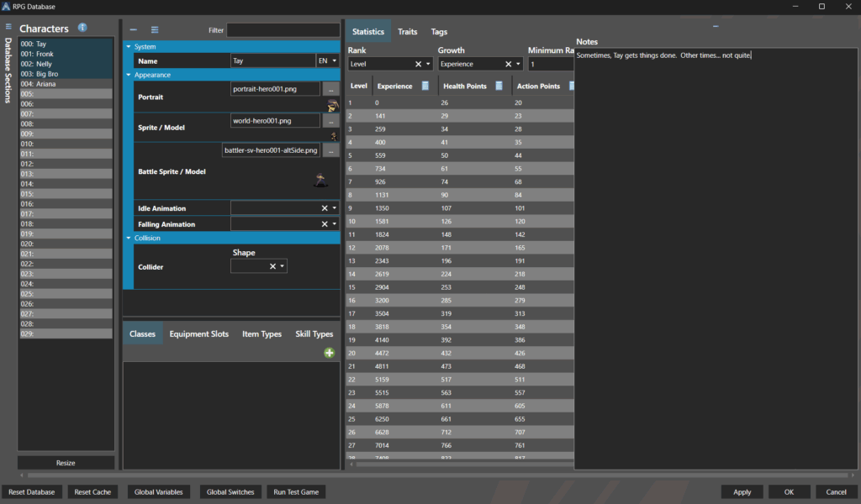This screenshot has width=861, height=504.
Task: Open the calculator icon in Experience column
Action: point(425,86)
